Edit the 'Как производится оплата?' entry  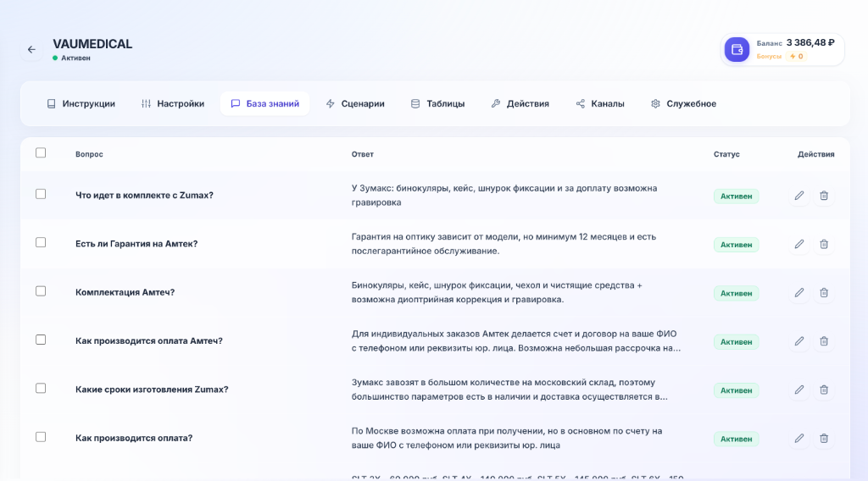(x=799, y=439)
